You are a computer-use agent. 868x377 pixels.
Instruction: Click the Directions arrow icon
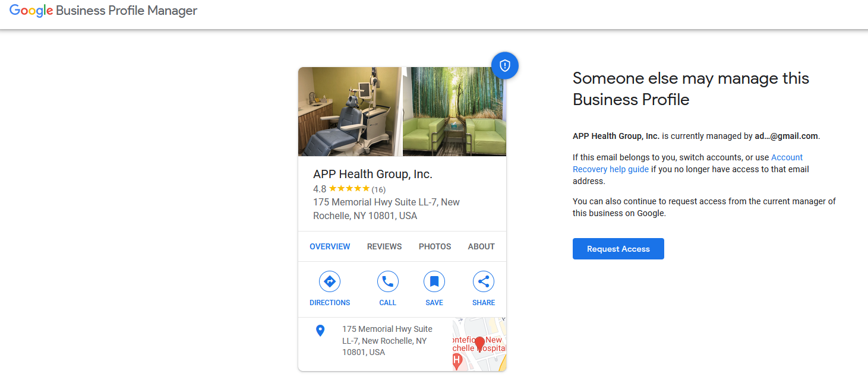tap(330, 281)
